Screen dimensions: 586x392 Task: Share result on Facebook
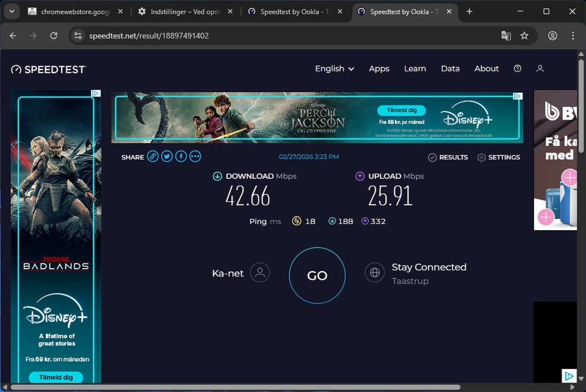coord(181,156)
